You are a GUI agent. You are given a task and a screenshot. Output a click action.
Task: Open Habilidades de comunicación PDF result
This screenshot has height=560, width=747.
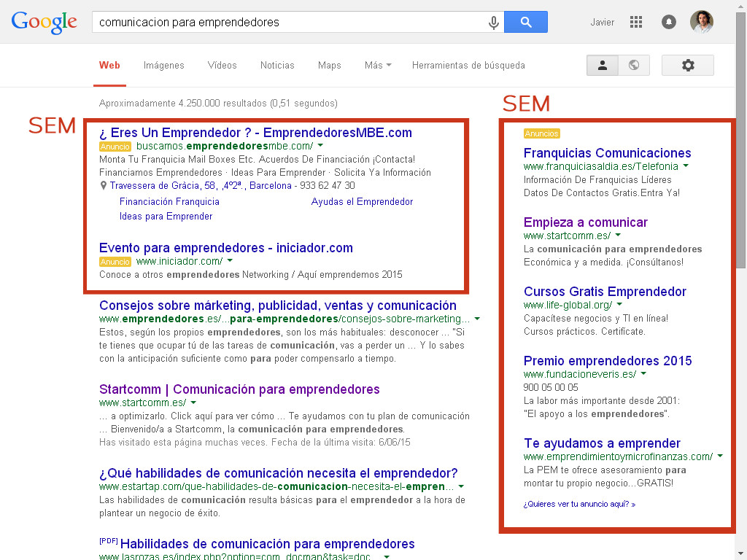coord(267,543)
